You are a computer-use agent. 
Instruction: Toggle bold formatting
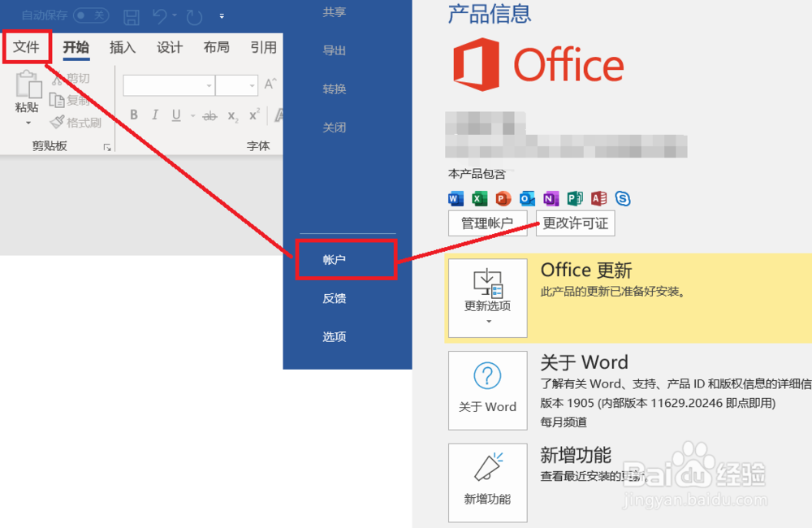(x=134, y=115)
